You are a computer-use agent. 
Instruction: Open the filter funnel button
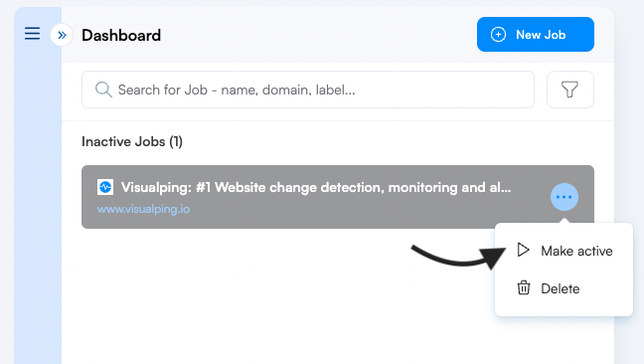(570, 90)
